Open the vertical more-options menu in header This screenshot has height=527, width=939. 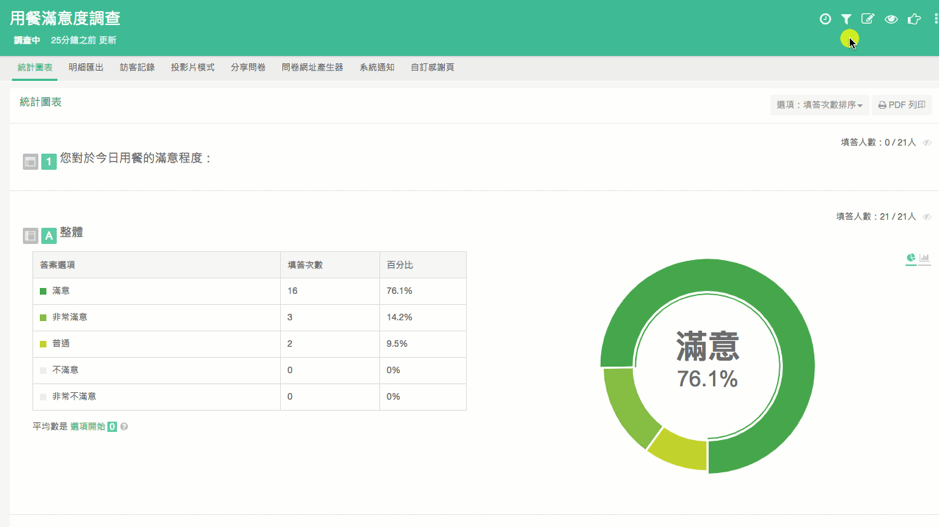point(935,19)
